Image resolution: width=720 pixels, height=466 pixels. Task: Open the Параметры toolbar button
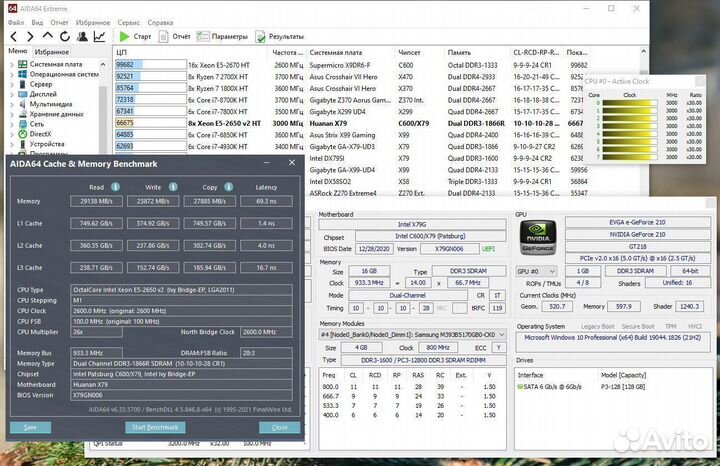click(x=222, y=36)
